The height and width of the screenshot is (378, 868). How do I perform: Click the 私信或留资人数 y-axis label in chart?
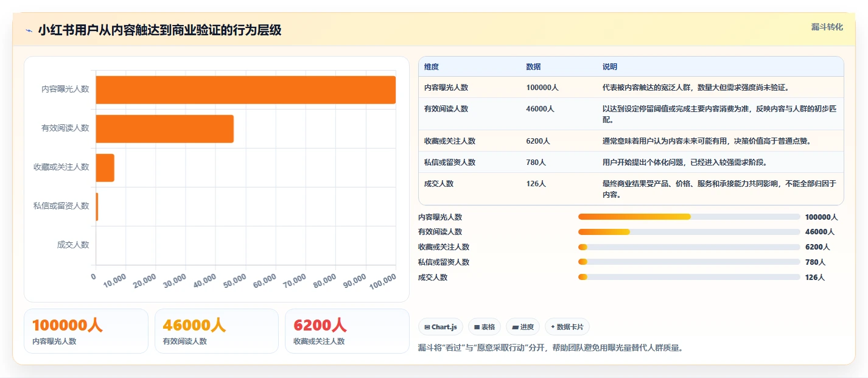coord(61,206)
